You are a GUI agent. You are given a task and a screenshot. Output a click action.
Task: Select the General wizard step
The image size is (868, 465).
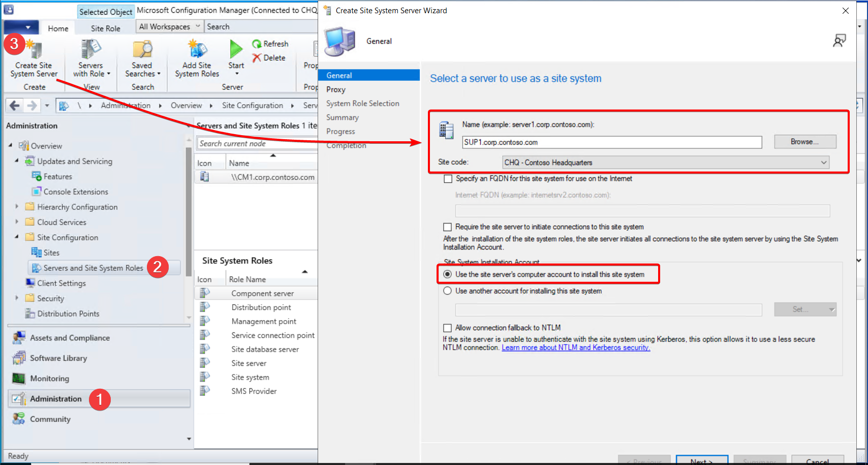(x=369, y=75)
